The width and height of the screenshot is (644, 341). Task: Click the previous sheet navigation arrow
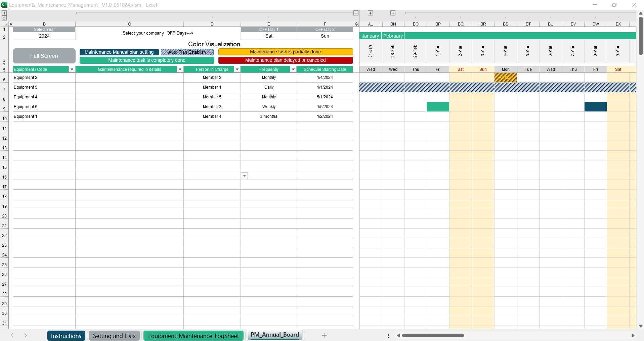point(12,335)
